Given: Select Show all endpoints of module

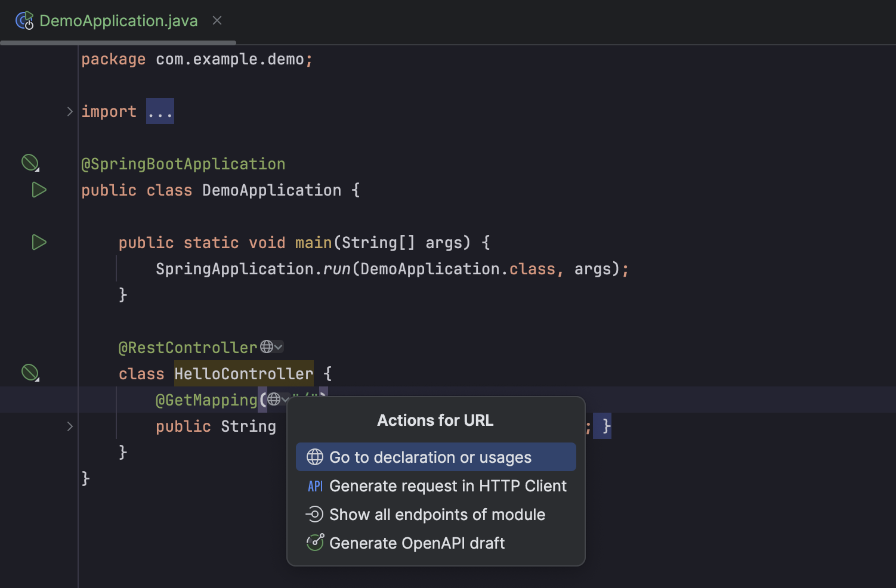Looking at the screenshot, I should [x=435, y=515].
